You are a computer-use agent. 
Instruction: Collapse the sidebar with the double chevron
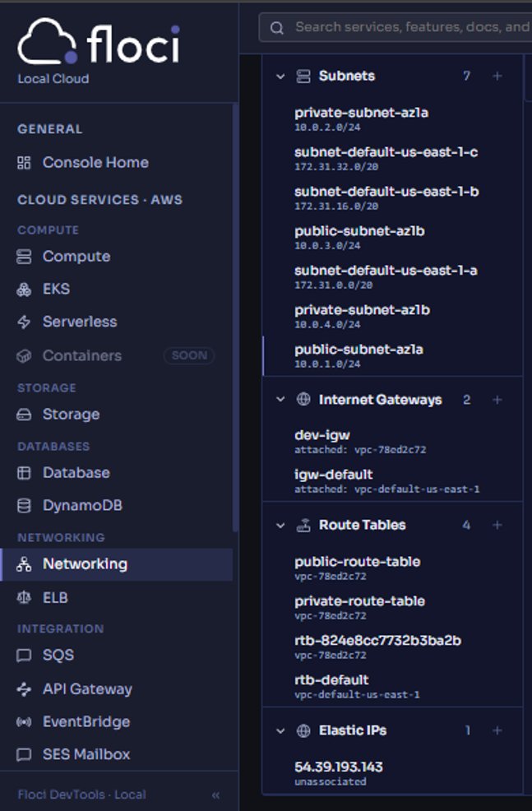click(215, 795)
